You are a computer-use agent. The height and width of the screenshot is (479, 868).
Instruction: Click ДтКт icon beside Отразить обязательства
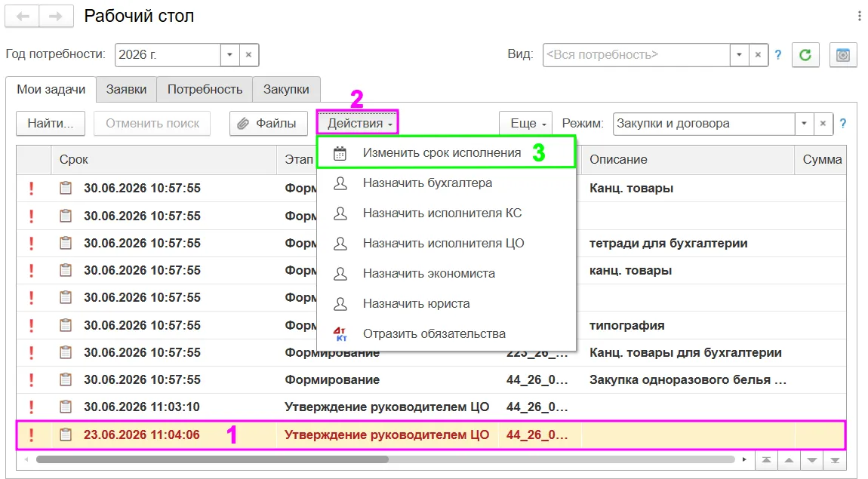pos(340,333)
